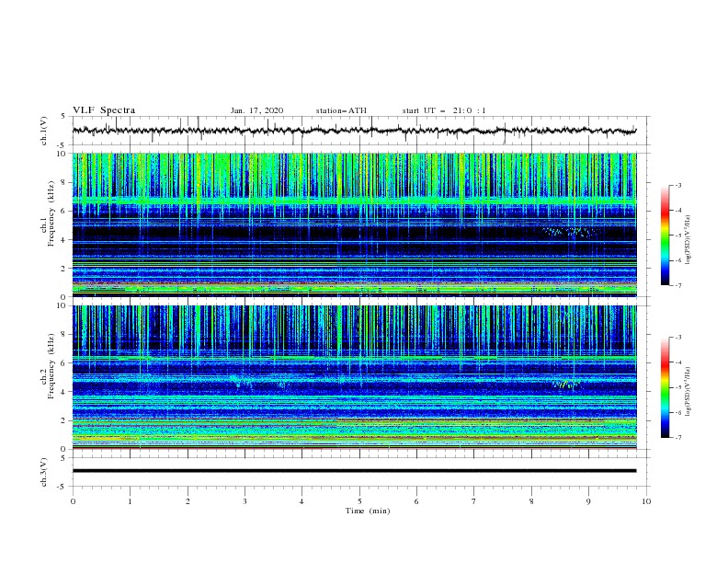Viewport: 728px width, 563px height.
Task: Click the 'station=ATH' label
Action: [341, 110]
